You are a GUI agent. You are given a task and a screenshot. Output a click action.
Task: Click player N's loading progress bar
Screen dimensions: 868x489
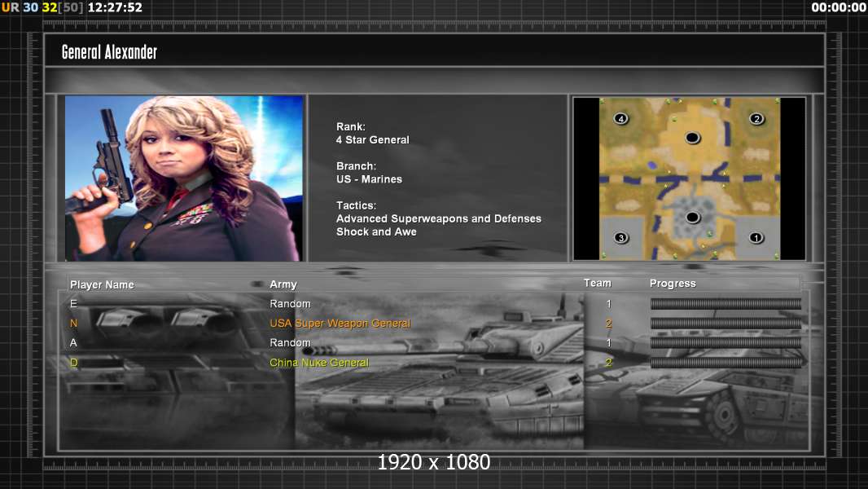[x=726, y=324]
